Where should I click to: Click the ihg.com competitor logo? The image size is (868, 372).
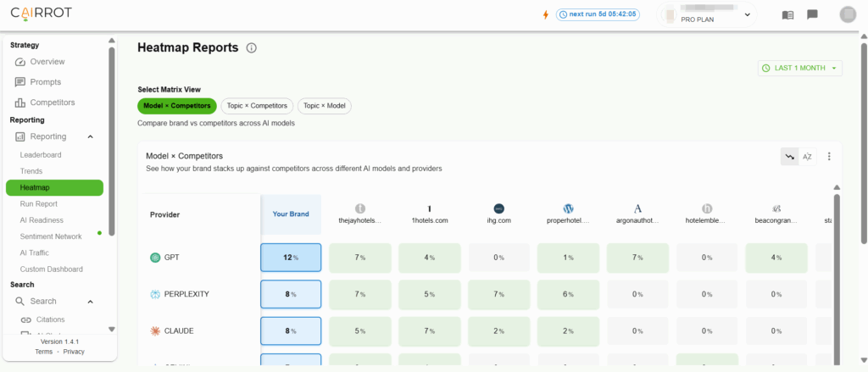point(499,208)
